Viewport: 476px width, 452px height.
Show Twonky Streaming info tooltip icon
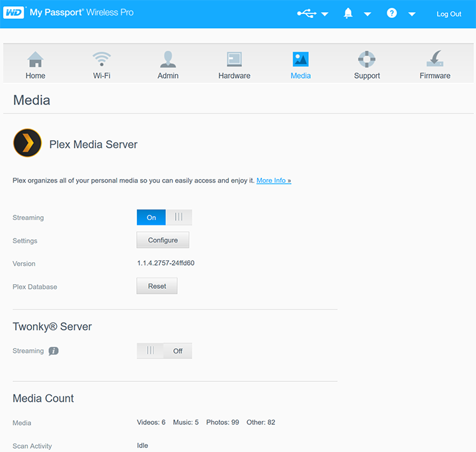click(54, 351)
